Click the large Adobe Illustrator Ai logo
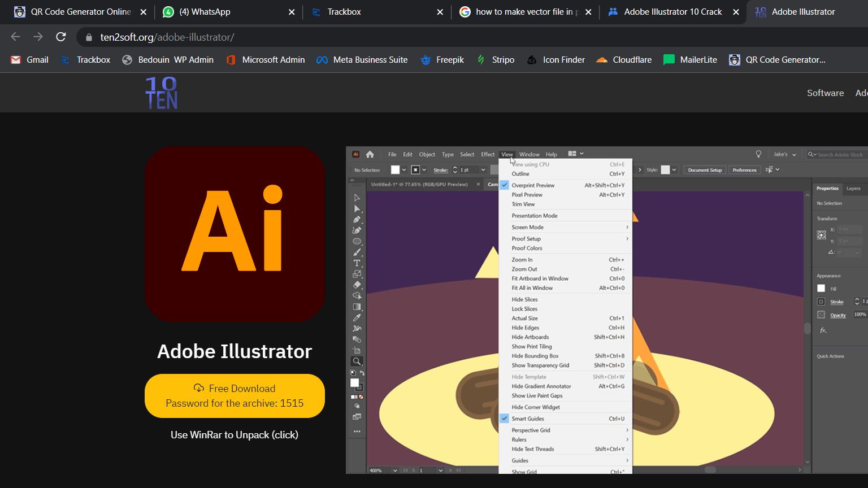This screenshot has width=868, height=488. point(235,234)
